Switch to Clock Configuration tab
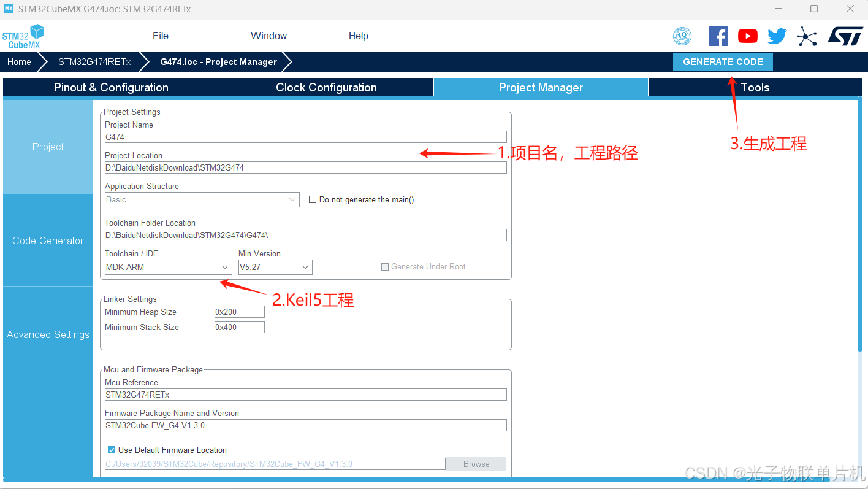 tap(326, 87)
